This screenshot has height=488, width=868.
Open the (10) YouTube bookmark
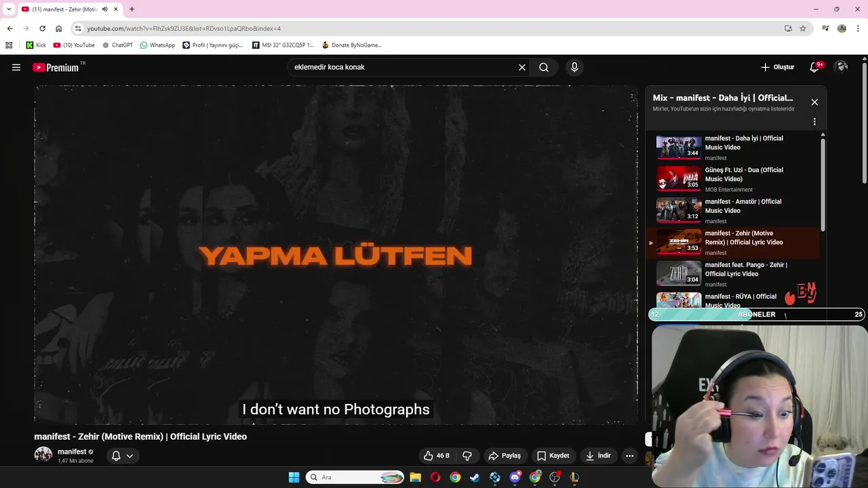(x=74, y=45)
